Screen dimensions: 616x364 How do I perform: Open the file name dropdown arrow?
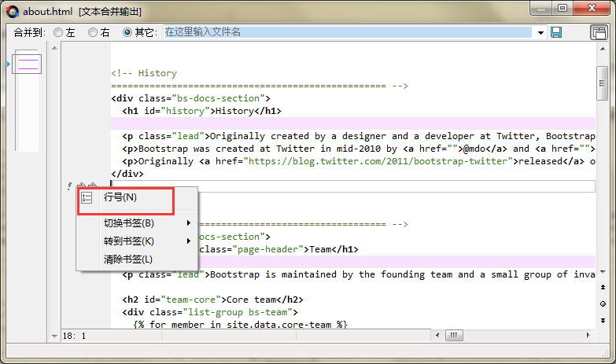[541, 32]
